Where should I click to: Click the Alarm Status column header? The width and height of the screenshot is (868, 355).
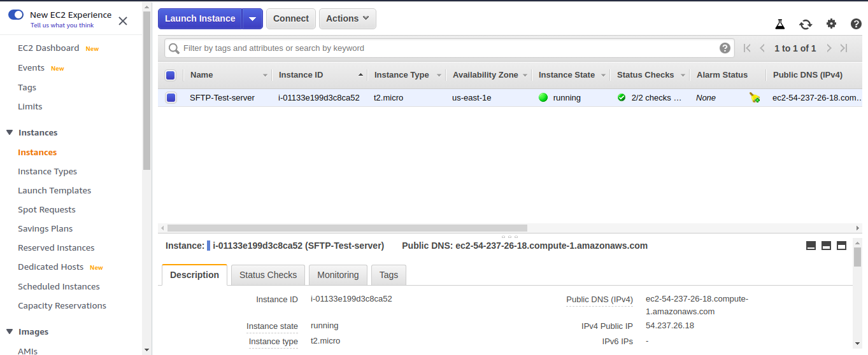722,75
